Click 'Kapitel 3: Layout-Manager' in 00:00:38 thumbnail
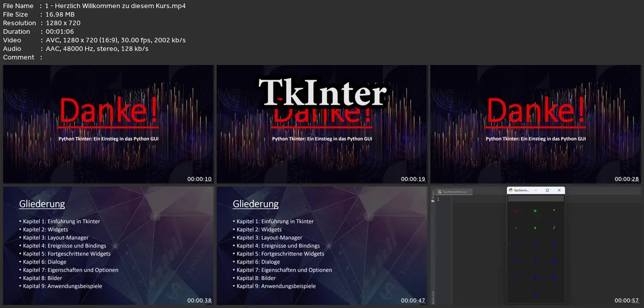This screenshot has height=308, width=644. tap(55, 237)
